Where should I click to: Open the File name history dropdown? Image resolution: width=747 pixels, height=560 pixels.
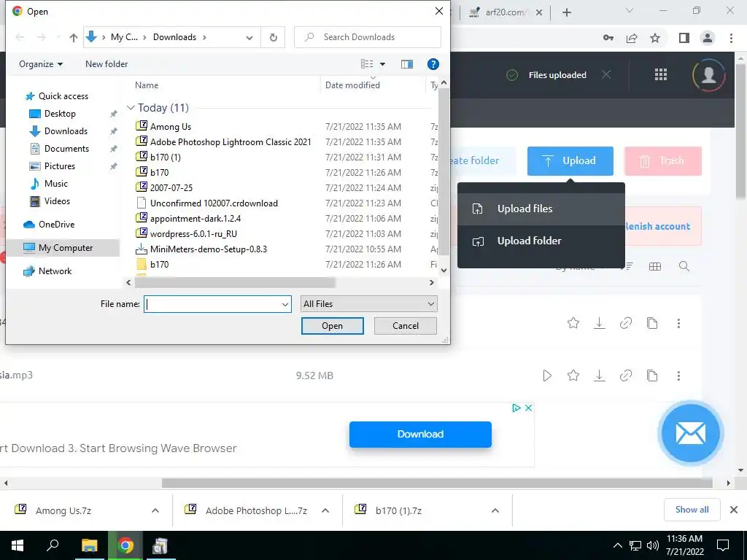point(285,304)
